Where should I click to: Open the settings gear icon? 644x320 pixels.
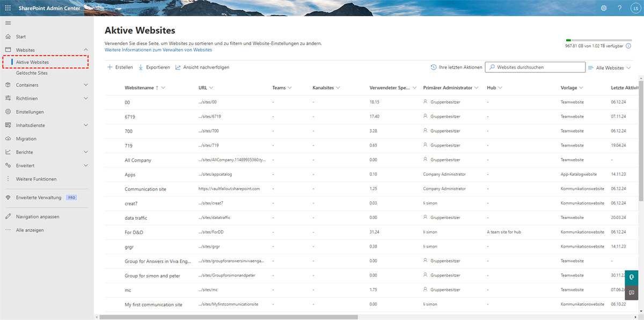pos(604,8)
